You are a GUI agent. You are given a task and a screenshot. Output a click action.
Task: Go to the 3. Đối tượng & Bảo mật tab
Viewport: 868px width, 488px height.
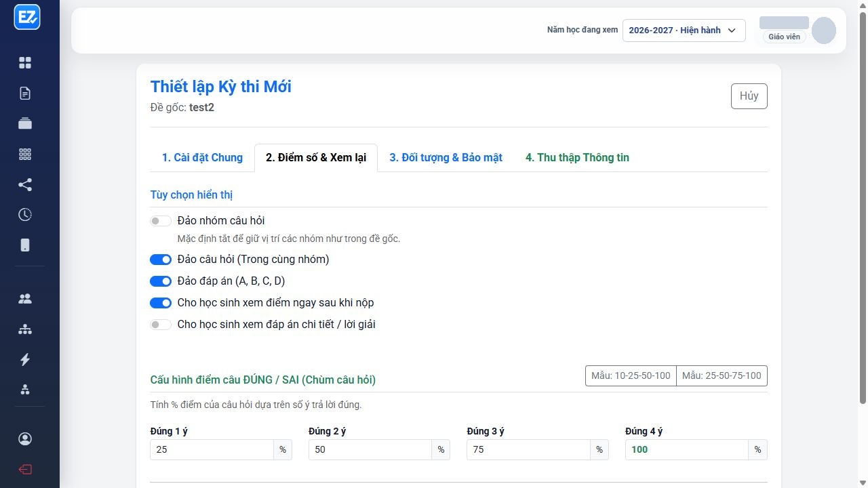[x=446, y=158]
